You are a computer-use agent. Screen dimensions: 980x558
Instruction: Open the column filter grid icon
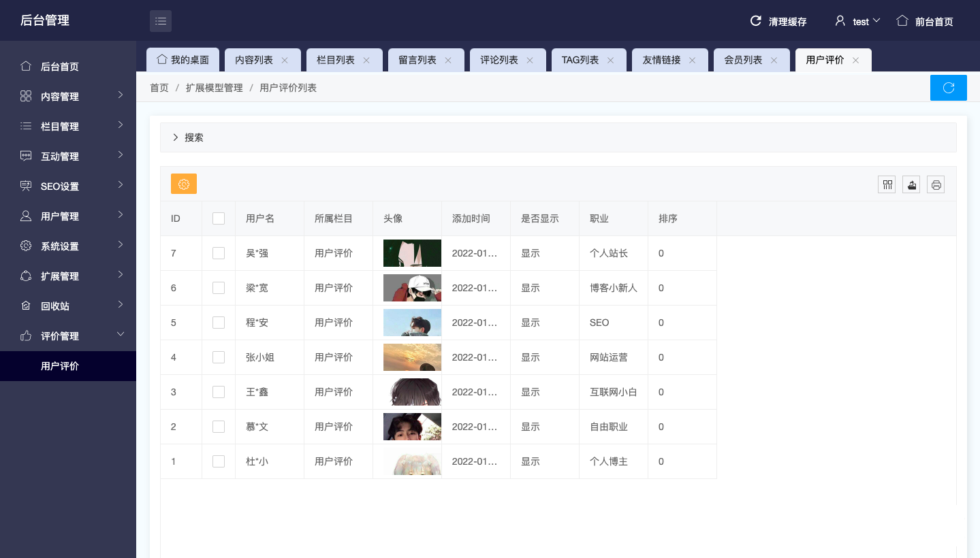887,184
